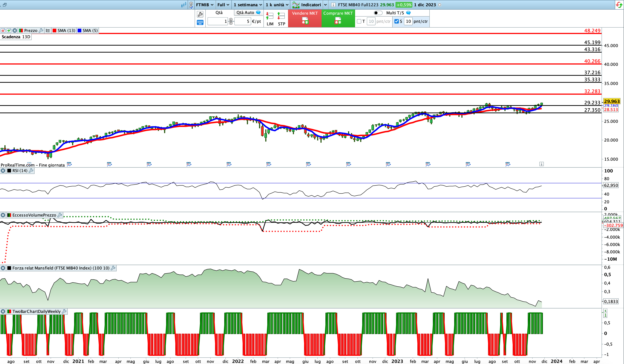Click the SMA (5) indicator label
This screenshot has height=364, width=624.
click(90, 31)
